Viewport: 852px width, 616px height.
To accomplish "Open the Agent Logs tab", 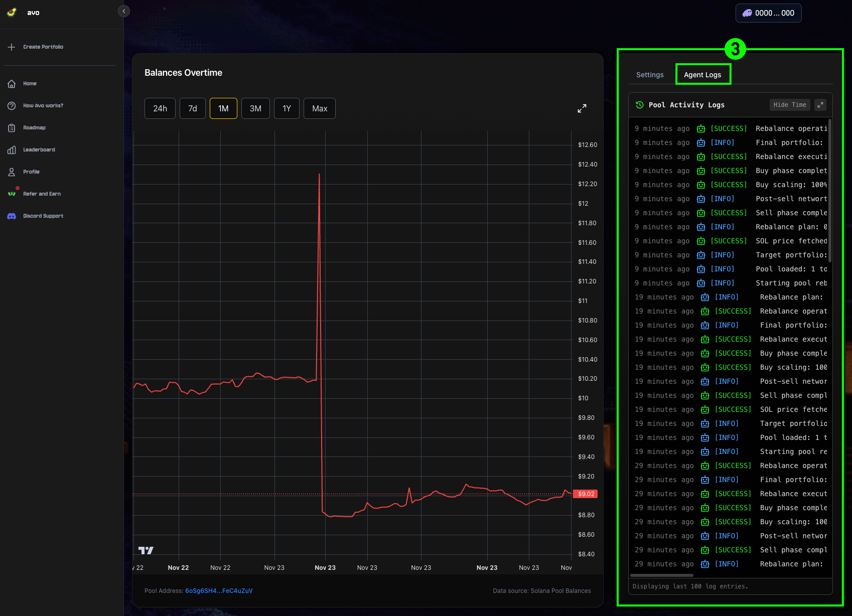I will coord(702,75).
